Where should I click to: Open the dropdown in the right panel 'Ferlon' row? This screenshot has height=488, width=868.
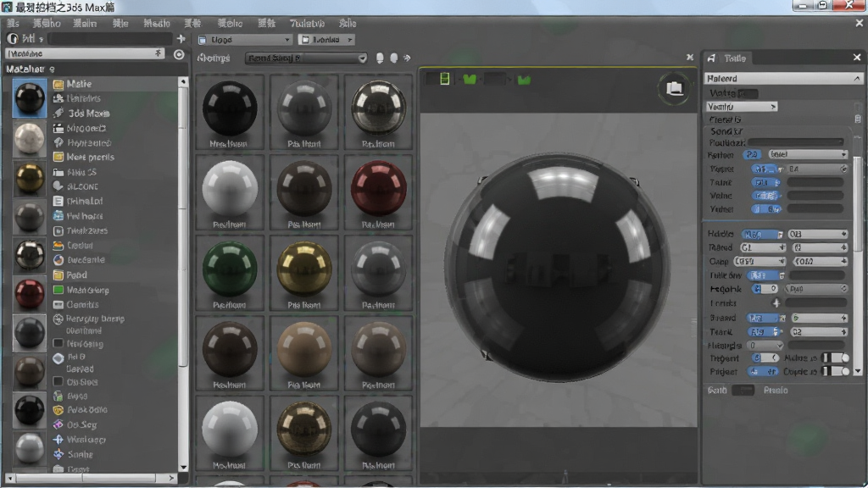[x=808, y=154]
